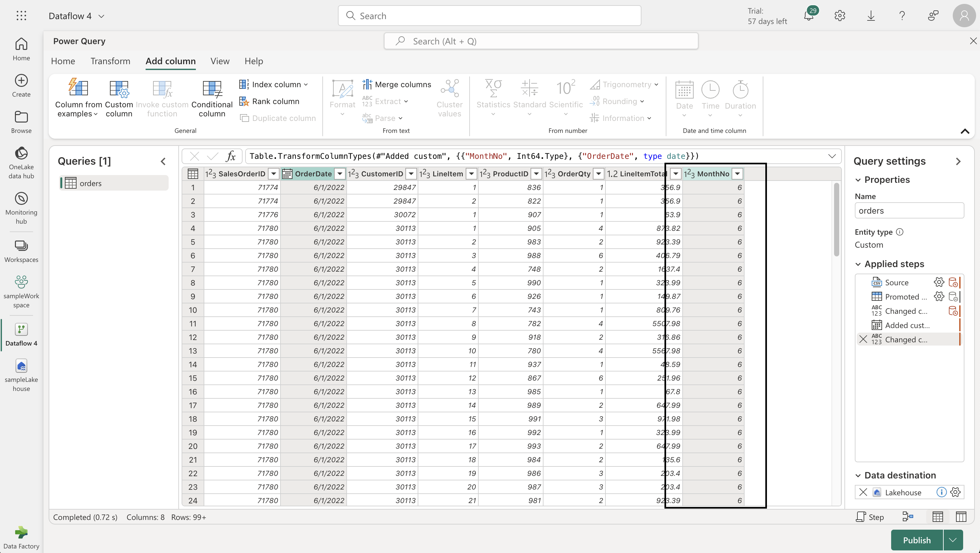Open sampleWorkspace in the sidebar
This screenshot has height=553, width=980.
click(x=21, y=292)
